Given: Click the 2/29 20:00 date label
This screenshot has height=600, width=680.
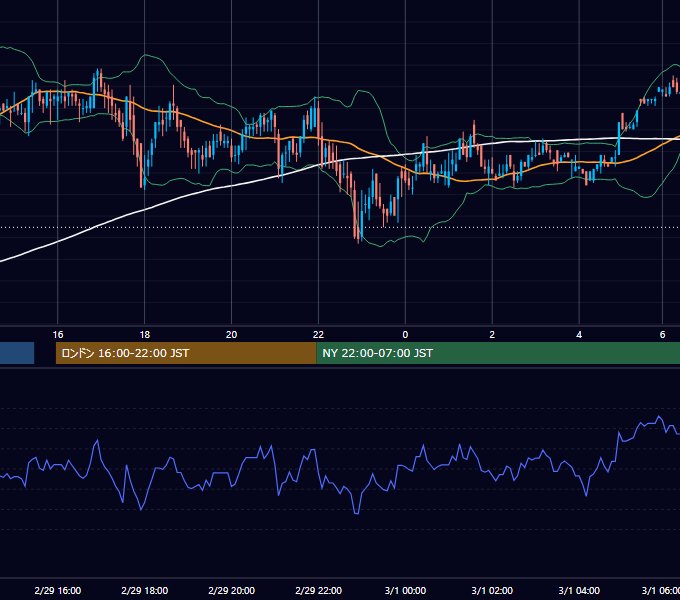Looking at the screenshot, I should coord(232,590).
